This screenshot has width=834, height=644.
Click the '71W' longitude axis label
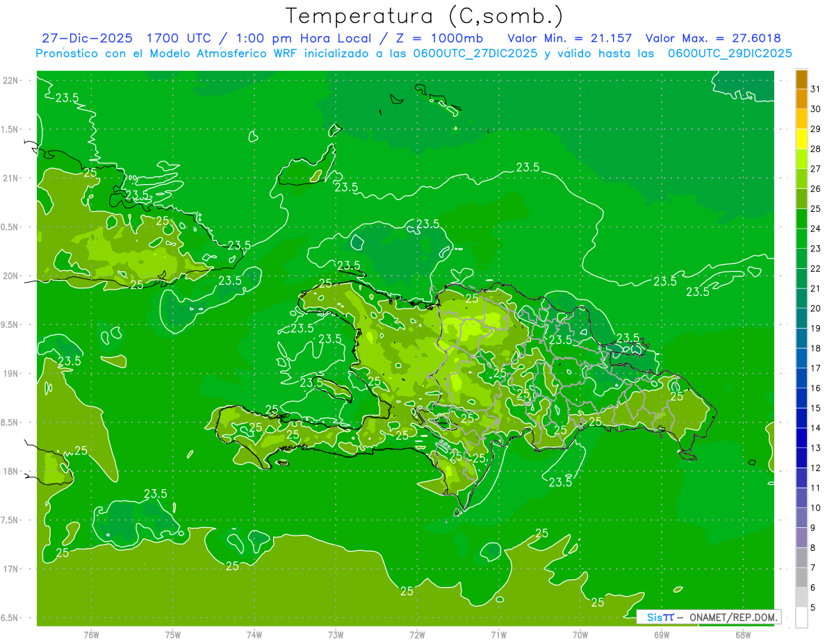point(498,634)
